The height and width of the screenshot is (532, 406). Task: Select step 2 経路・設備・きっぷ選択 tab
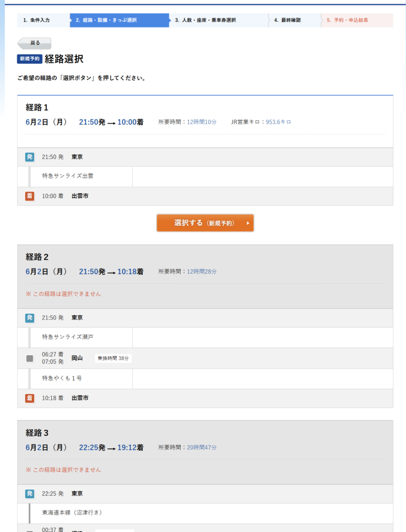pyautogui.click(x=119, y=20)
